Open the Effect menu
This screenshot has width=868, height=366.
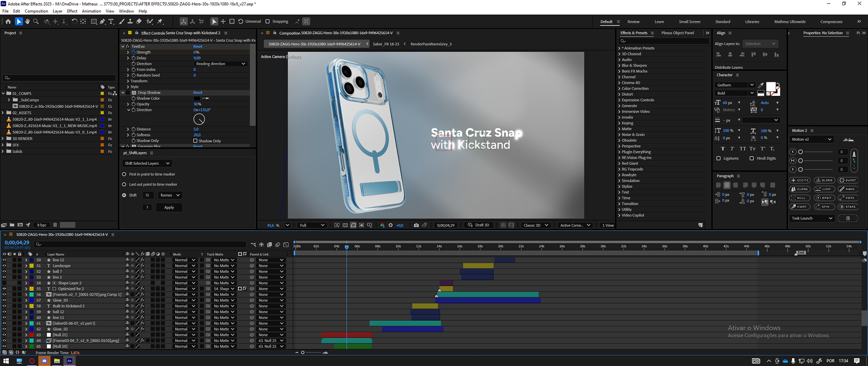pyautogui.click(x=72, y=11)
